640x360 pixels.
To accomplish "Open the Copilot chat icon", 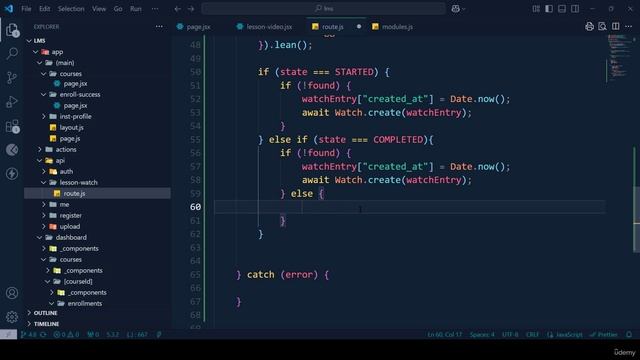I will (456, 9).
